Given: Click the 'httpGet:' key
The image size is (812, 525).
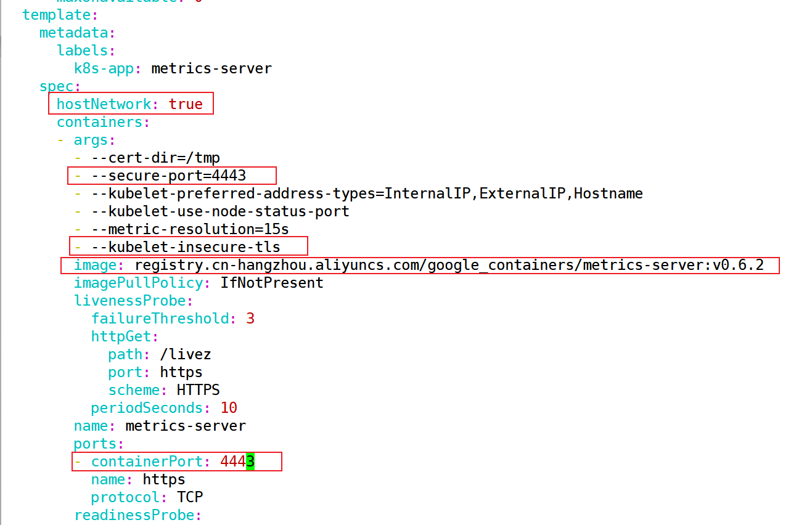Looking at the screenshot, I should click(125, 336).
